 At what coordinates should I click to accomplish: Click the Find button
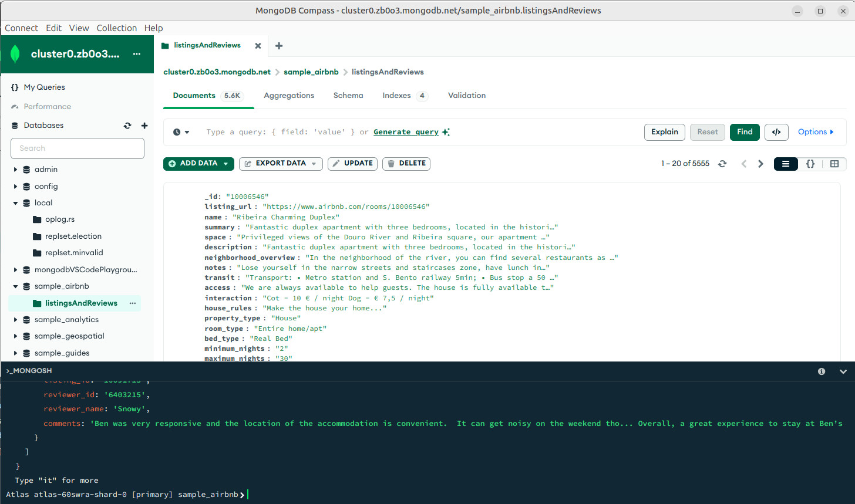click(745, 132)
